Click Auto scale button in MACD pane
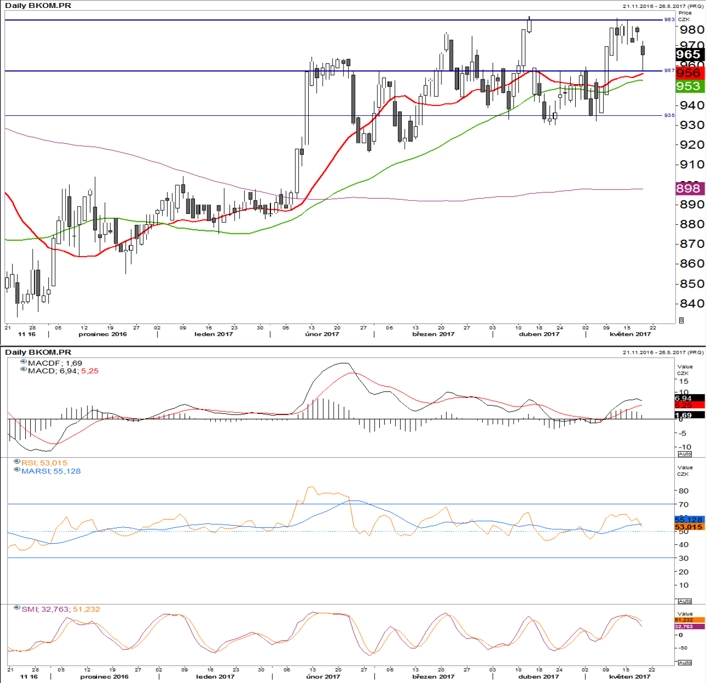Screen dimensions: 706x683 [x=684, y=454]
